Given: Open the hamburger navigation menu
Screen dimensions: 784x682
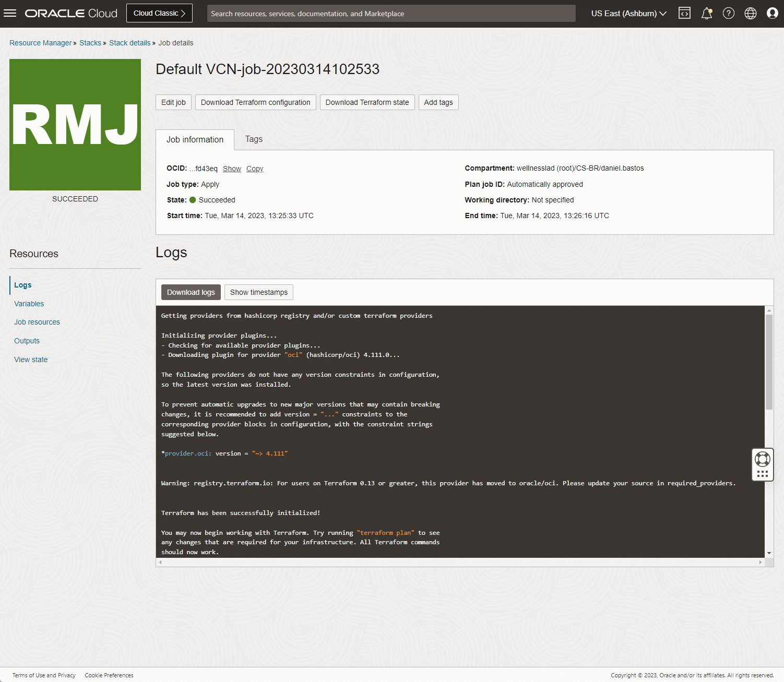Looking at the screenshot, I should click(x=10, y=13).
